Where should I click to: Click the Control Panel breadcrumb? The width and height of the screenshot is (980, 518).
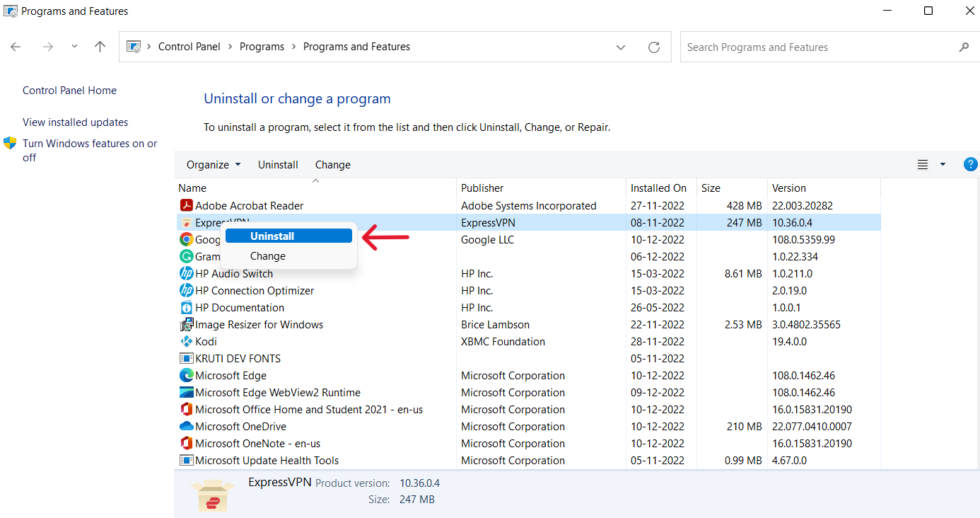click(189, 47)
